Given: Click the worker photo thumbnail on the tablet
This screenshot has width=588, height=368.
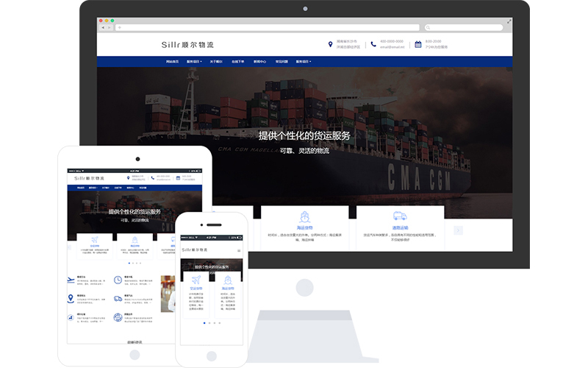Looking at the screenshot, I should pyautogui.click(x=168, y=294).
